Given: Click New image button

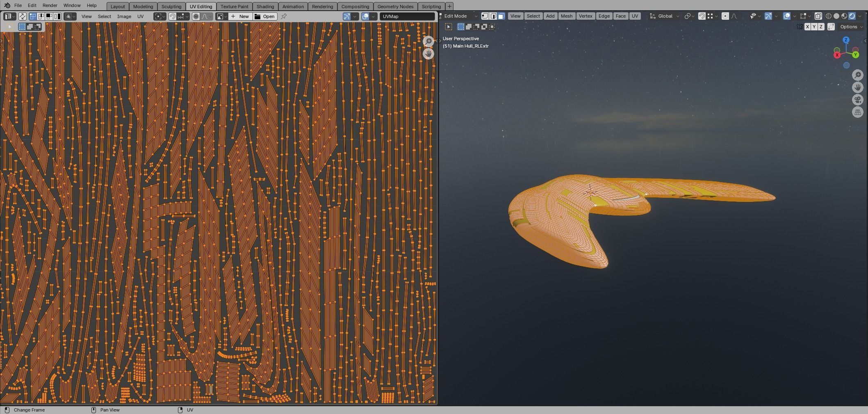Looking at the screenshot, I should [x=241, y=16].
